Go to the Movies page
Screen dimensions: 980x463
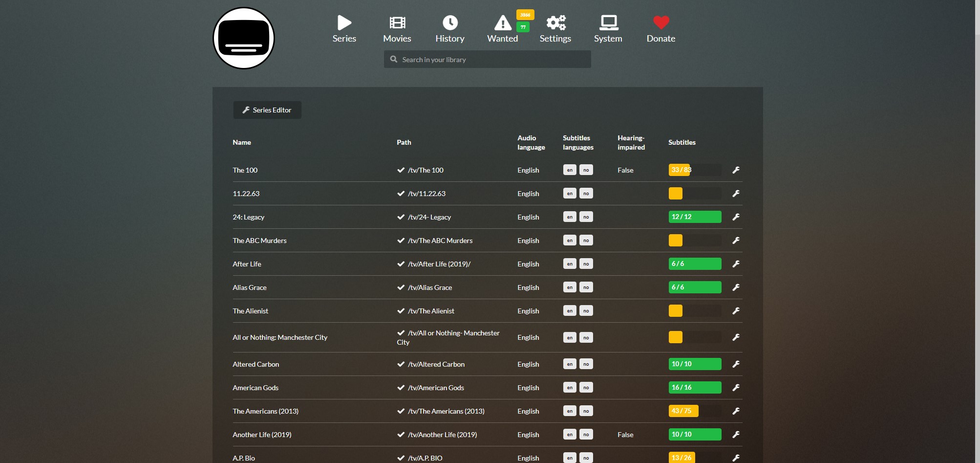click(x=397, y=29)
